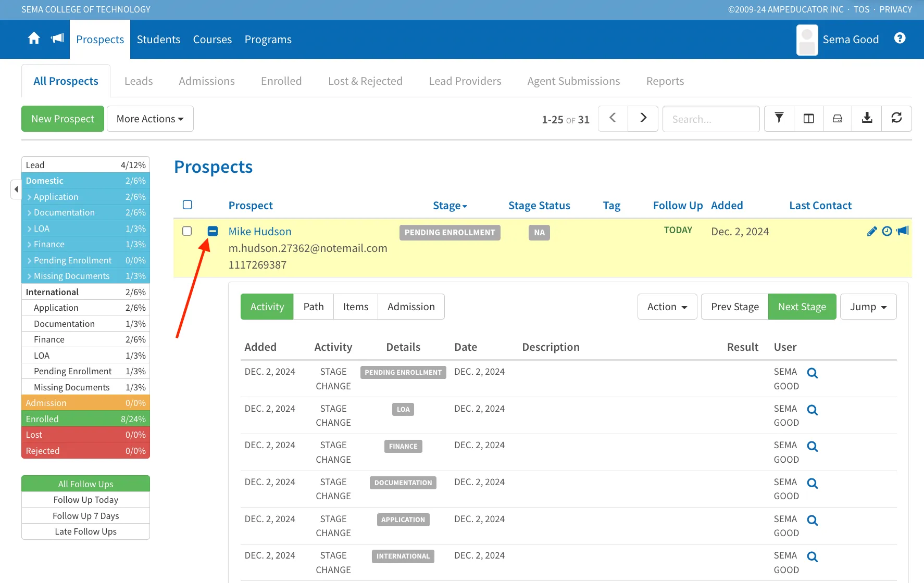View details of the Documentation stage change
924x583 pixels.
812,484
